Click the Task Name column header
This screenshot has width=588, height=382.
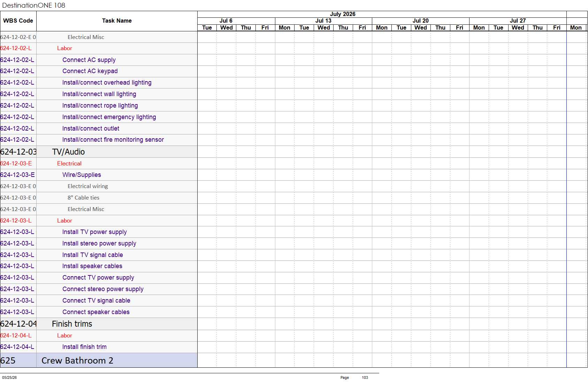tap(117, 21)
